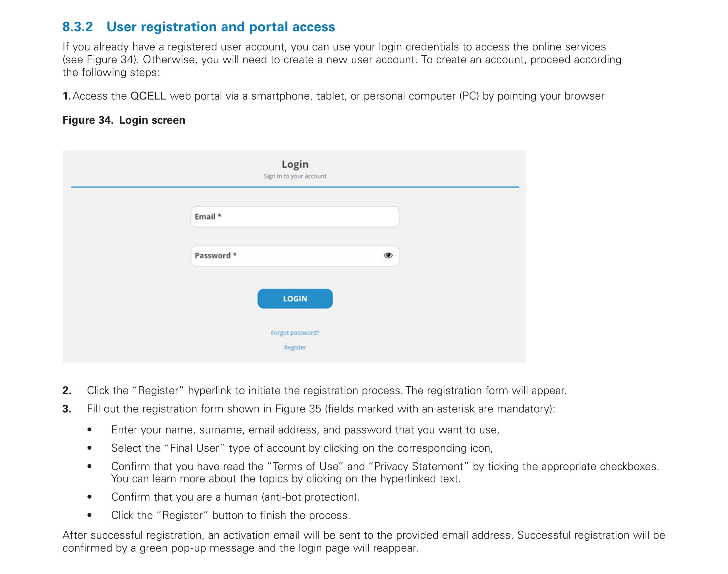
Task: Click the bullet about the "Register" button
Action: tap(231, 515)
